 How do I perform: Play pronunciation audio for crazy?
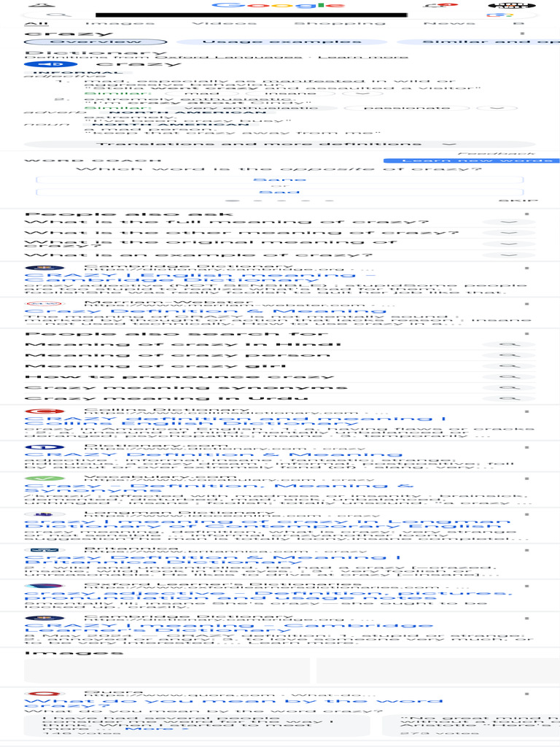[x=50, y=64]
